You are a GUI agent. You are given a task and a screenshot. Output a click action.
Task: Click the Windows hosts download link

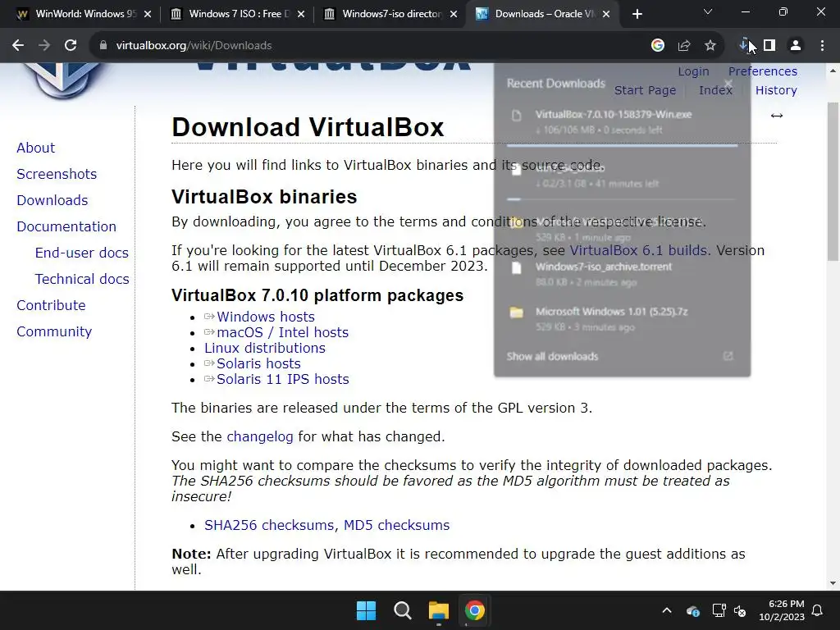pos(265,317)
